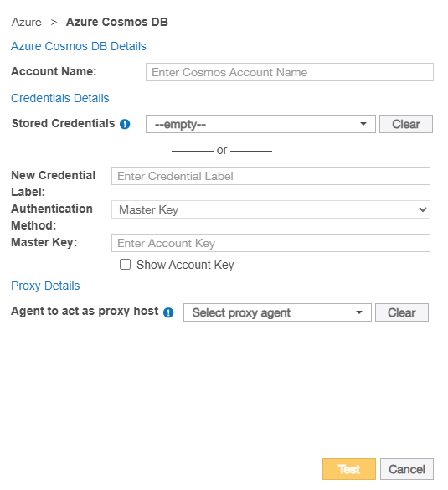Screen dimensions: 448x490
Task: Tick the Show Account Key checkbox
Action: (125, 265)
